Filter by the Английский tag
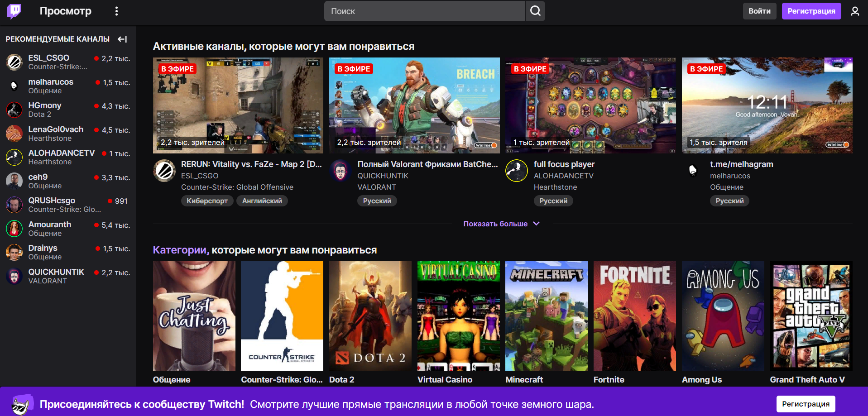The width and height of the screenshot is (868, 416). pos(262,201)
